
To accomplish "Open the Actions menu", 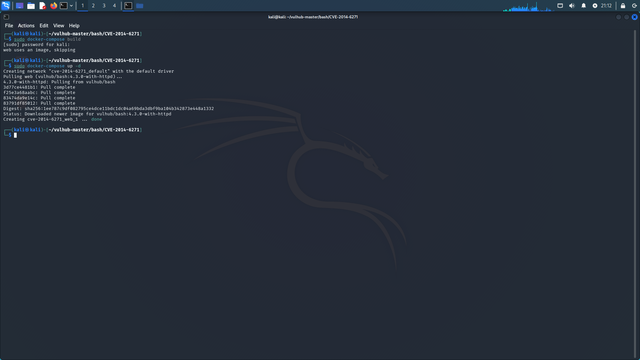I will click(x=26, y=25).
